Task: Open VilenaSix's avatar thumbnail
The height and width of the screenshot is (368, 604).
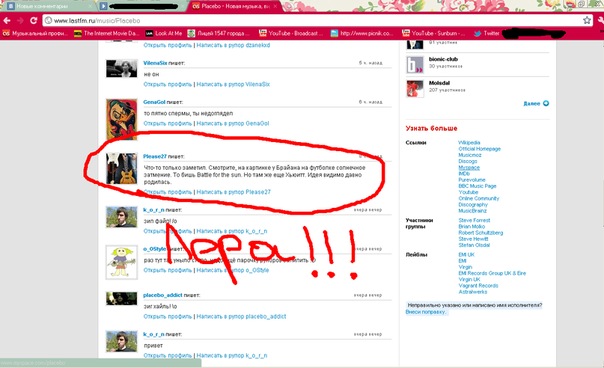Action: click(121, 69)
